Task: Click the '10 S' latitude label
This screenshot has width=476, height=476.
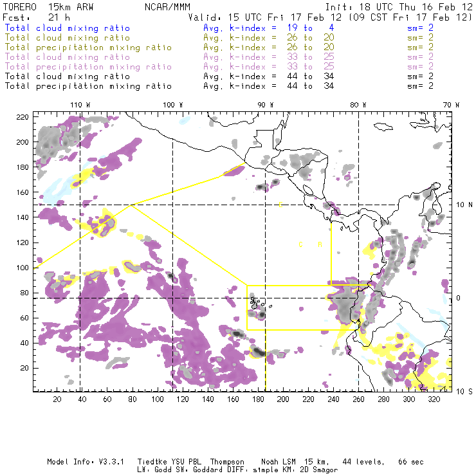Action: pyautogui.click(x=464, y=392)
